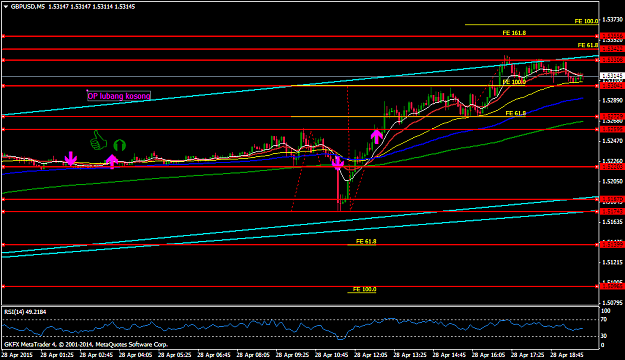This screenshot has height=360, width=625.
Task: Select the FE 100.0 label beside 1.53730
Action: [586, 21]
